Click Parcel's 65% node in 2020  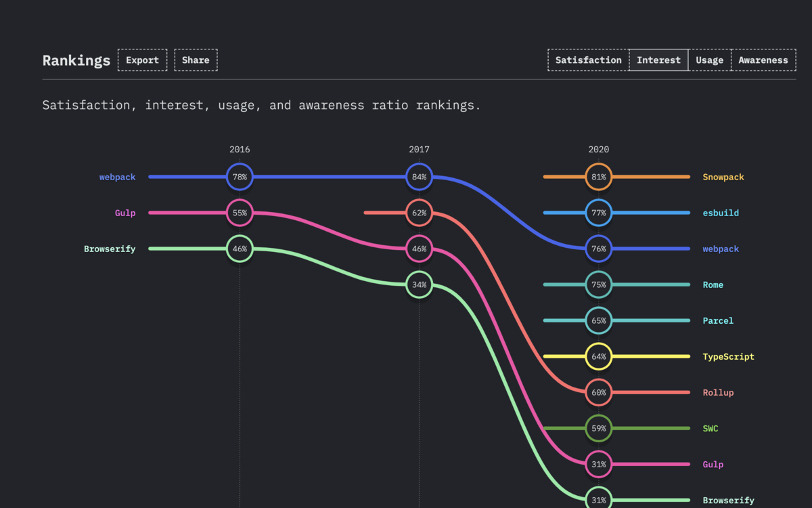[598, 320]
